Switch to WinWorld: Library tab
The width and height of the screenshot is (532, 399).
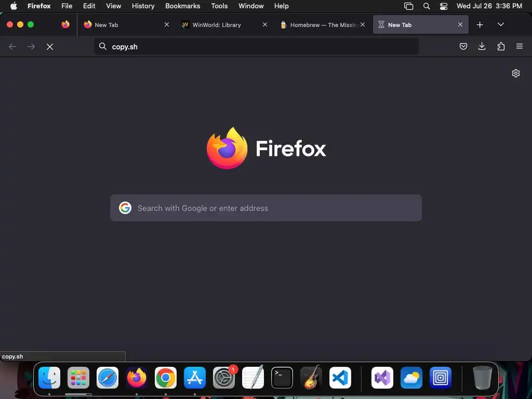(x=224, y=24)
